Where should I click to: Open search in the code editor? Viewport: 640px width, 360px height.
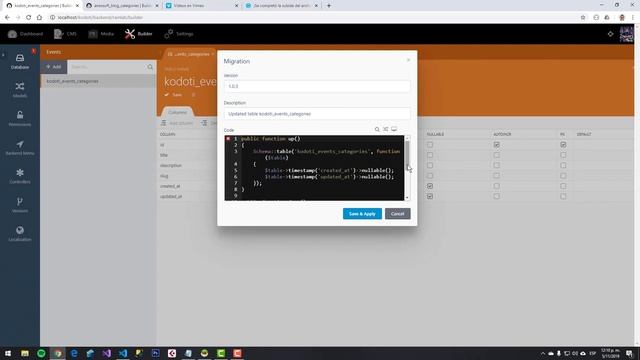click(377, 129)
